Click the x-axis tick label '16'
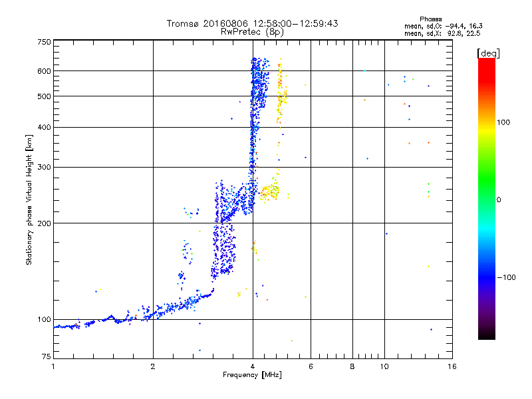532x399 pixels. point(452,366)
